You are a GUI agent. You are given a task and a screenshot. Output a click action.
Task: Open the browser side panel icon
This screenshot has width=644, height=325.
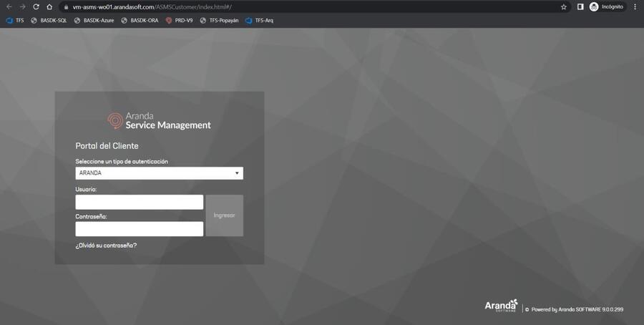[580, 7]
